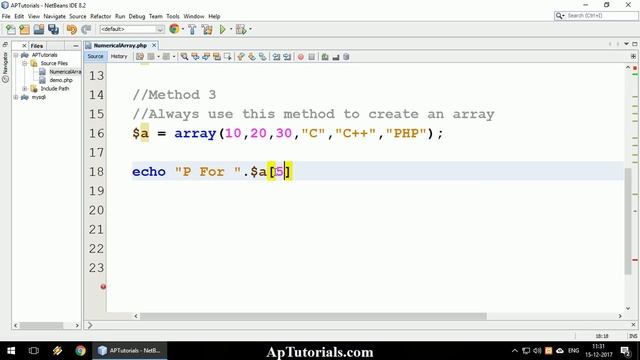Open Chrome from the taskbar

(80, 351)
